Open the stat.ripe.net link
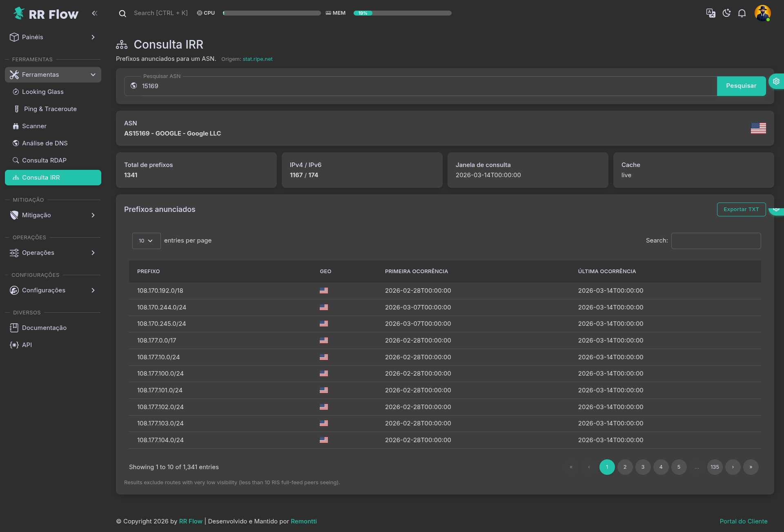 point(258,59)
